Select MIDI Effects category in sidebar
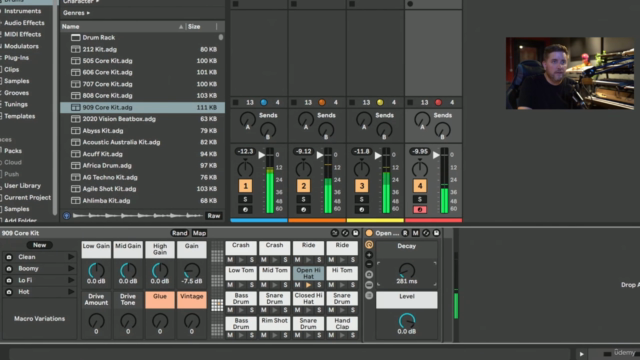This screenshot has height=360, width=640. [22, 34]
